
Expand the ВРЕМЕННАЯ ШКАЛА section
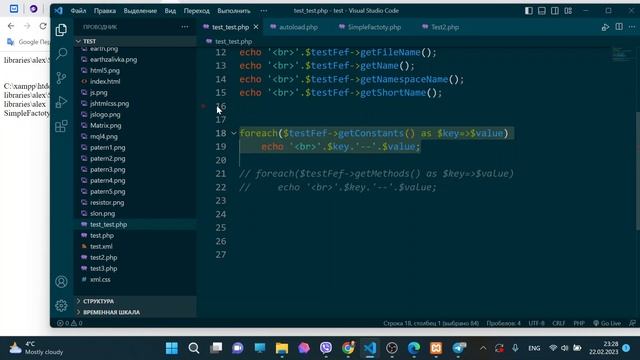135,312
